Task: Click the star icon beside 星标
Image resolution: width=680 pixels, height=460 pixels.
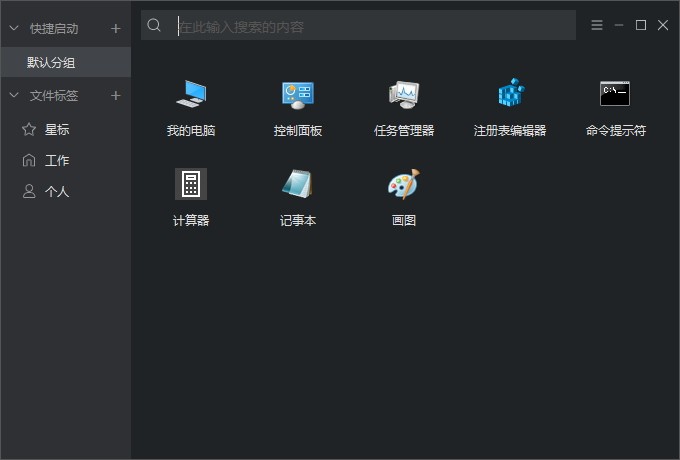Action: (x=29, y=129)
